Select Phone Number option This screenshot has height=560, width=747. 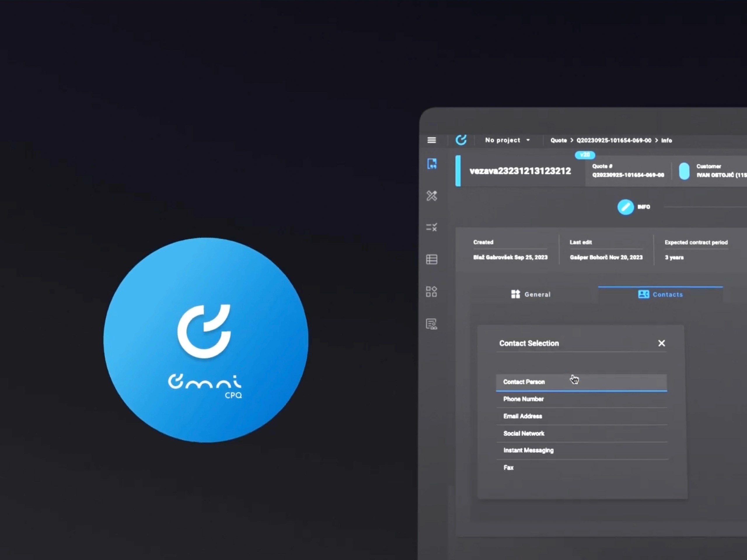coord(523,399)
